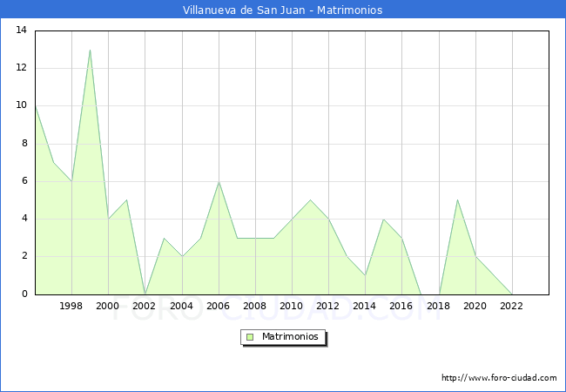566x392 pixels.
Task: Open the foro-ciudad.com link
Action: pyautogui.click(x=499, y=378)
